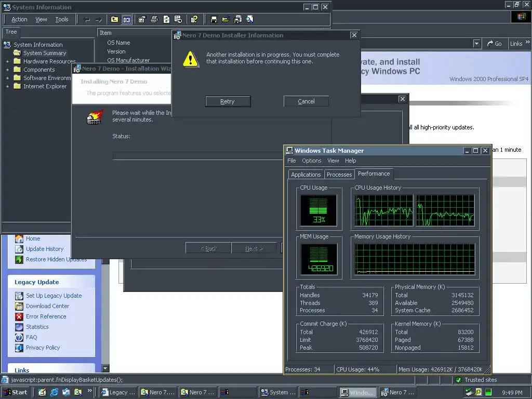Open Properties via the toolbar icon
The height and width of the screenshot is (399, 532).
(142, 19)
